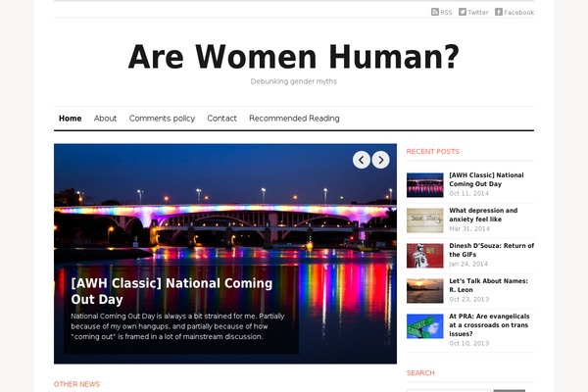Click the Twitter bird icon

click(x=463, y=12)
